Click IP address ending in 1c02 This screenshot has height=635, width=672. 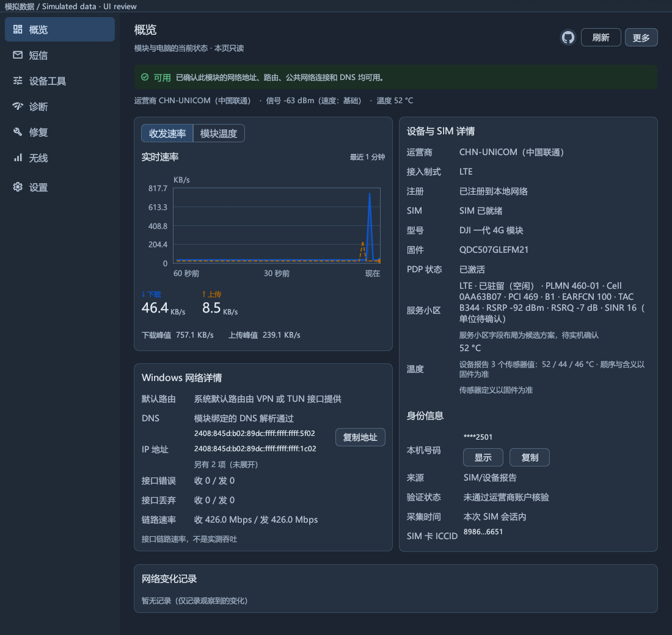tap(255, 449)
